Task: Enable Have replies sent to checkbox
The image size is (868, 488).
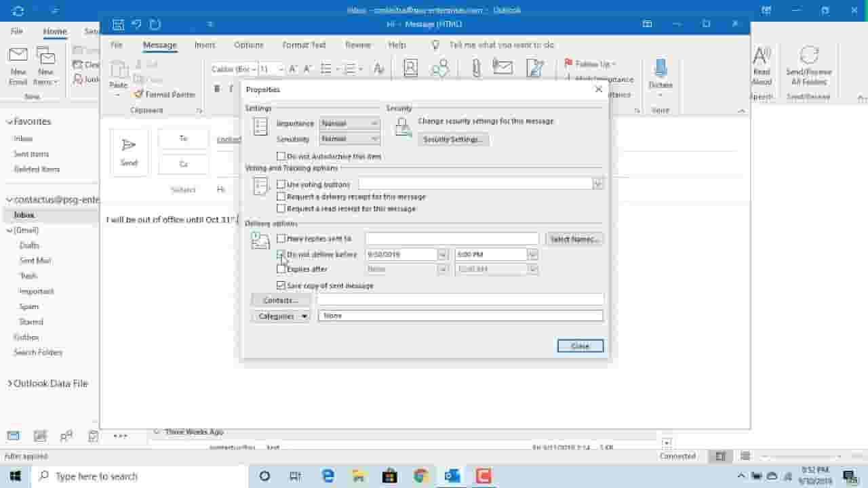Action: tap(281, 239)
